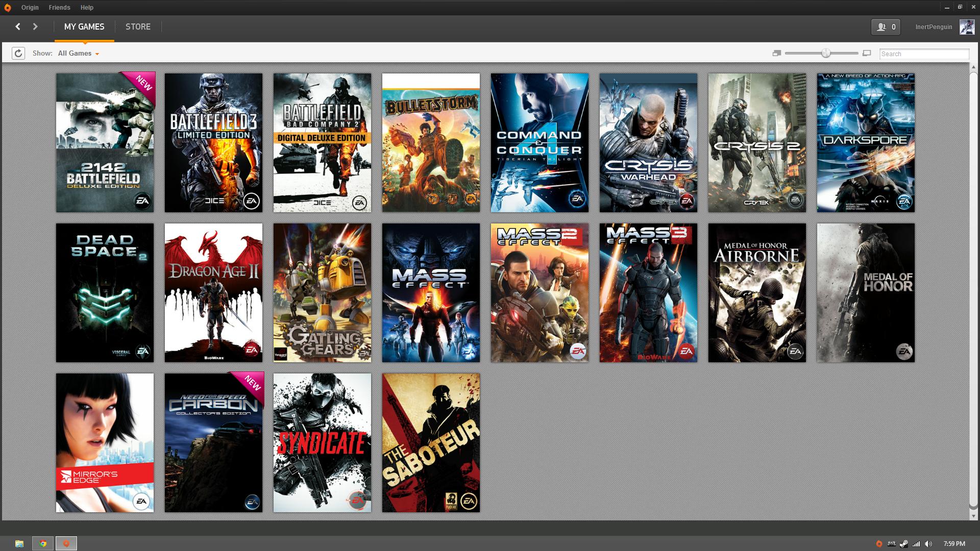Click into the Search field

pos(924,54)
